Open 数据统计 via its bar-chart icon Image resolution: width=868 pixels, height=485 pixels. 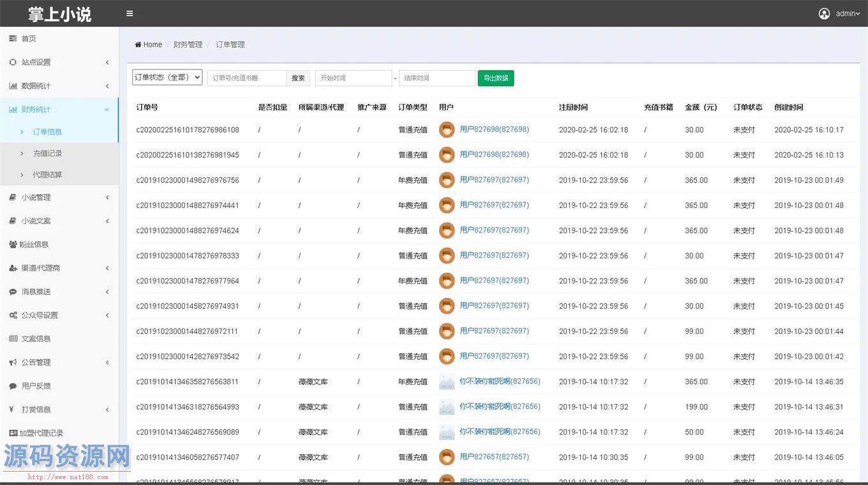point(14,86)
